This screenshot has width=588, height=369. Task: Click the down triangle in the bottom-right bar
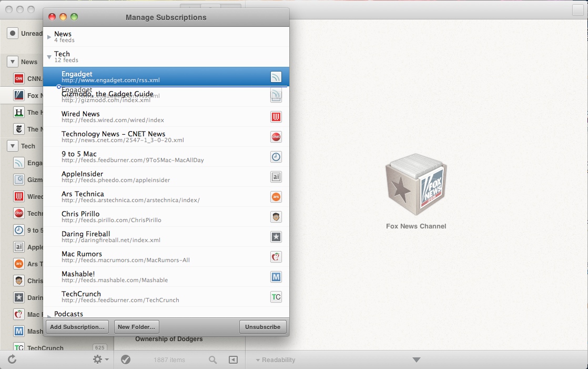point(416,360)
